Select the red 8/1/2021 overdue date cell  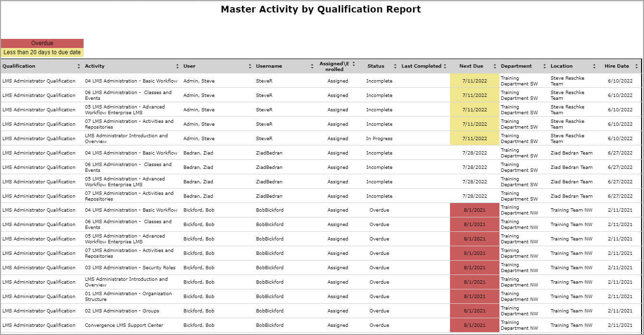click(x=474, y=210)
